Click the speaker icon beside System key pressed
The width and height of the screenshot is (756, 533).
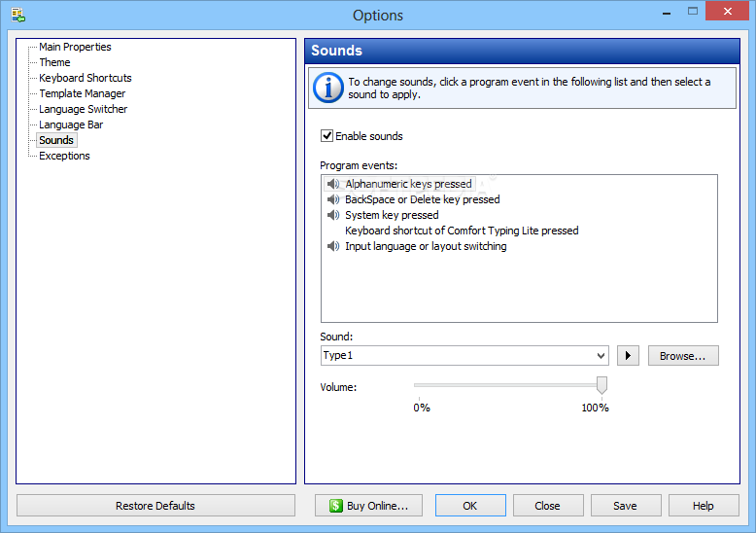point(333,215)
